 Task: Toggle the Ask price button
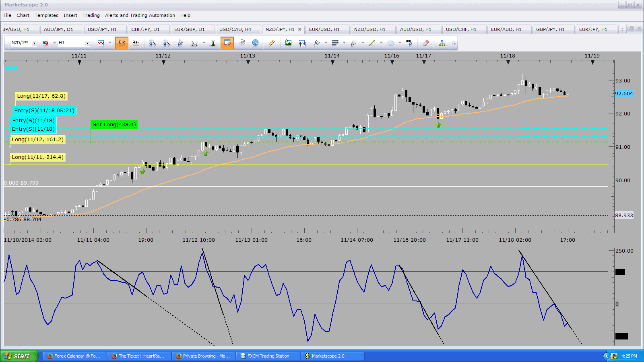[136, 43]
